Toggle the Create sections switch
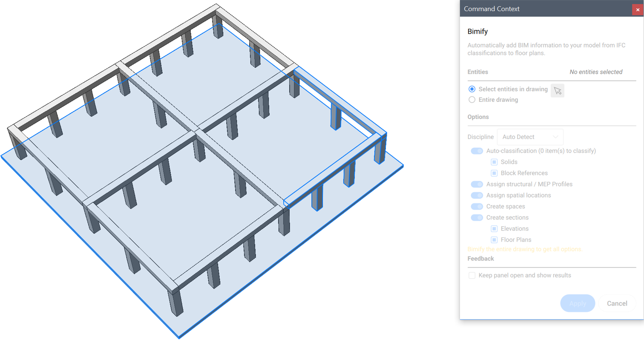The height and width of the screenshot is (340, 644). [477, 217]
